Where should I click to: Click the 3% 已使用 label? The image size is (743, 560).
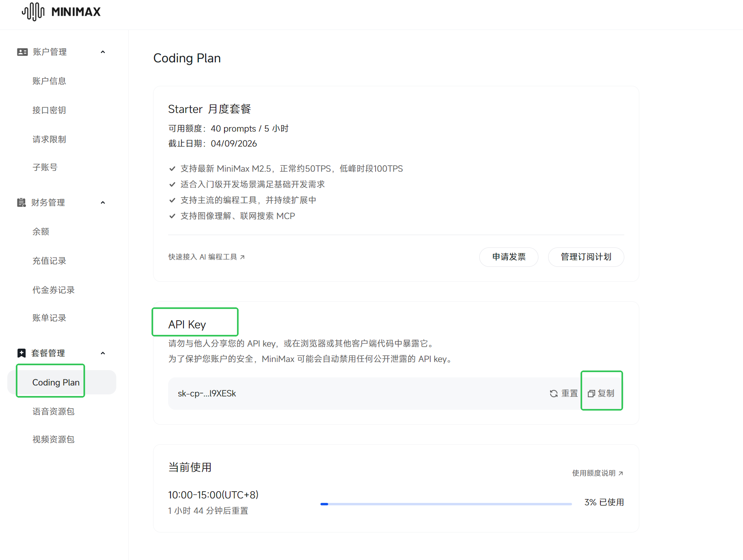coord(604,502)
